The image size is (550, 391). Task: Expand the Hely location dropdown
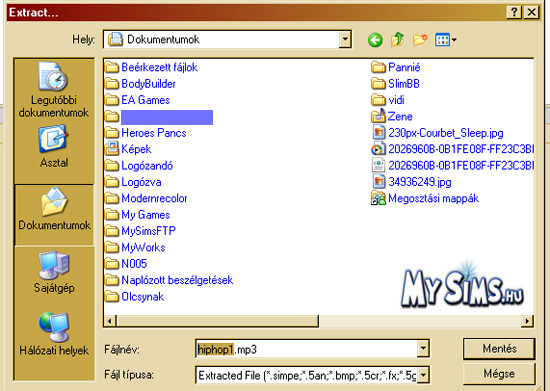click(345, 39)
